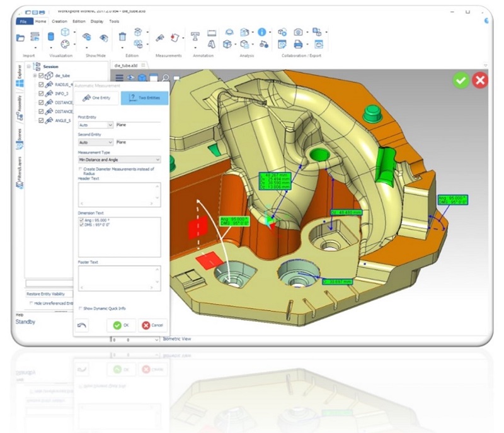This screenshot has height=433, width=504.
Task: Open the color palette icon in Visualization
Action: point(65,43)
